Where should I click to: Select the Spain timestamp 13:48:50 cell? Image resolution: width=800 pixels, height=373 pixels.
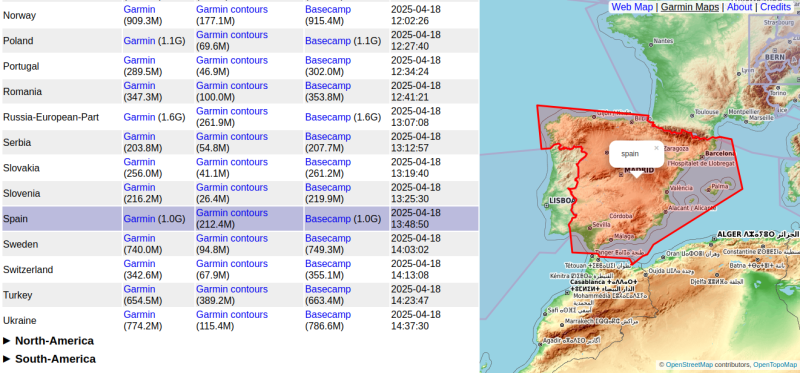(434, 219)
